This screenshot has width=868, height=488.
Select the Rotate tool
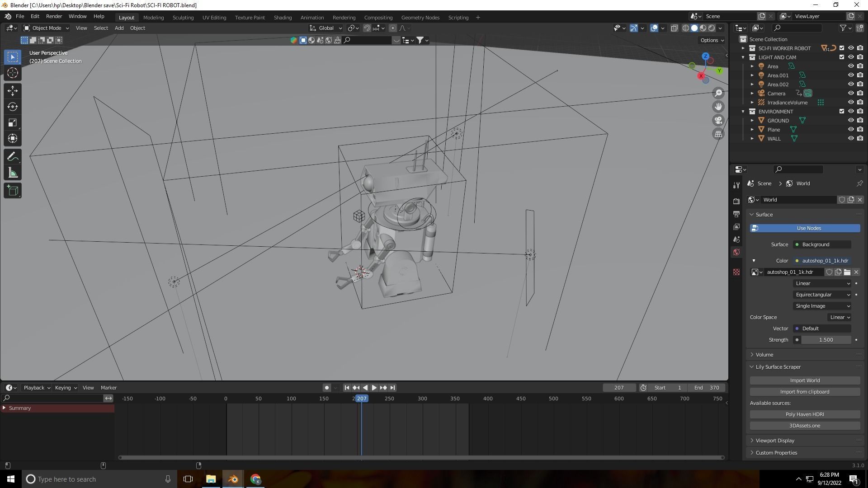point(13,107)
